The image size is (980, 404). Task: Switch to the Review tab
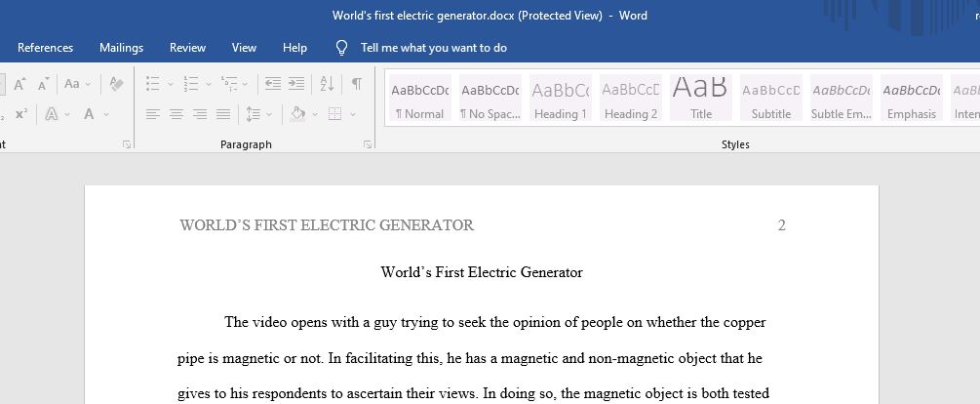[187, 48]
